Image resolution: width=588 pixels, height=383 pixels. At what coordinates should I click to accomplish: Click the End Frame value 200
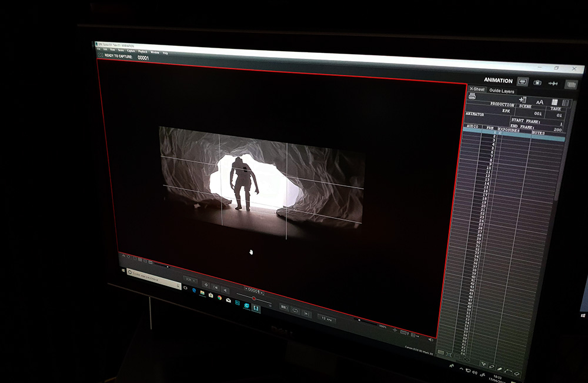557,130
